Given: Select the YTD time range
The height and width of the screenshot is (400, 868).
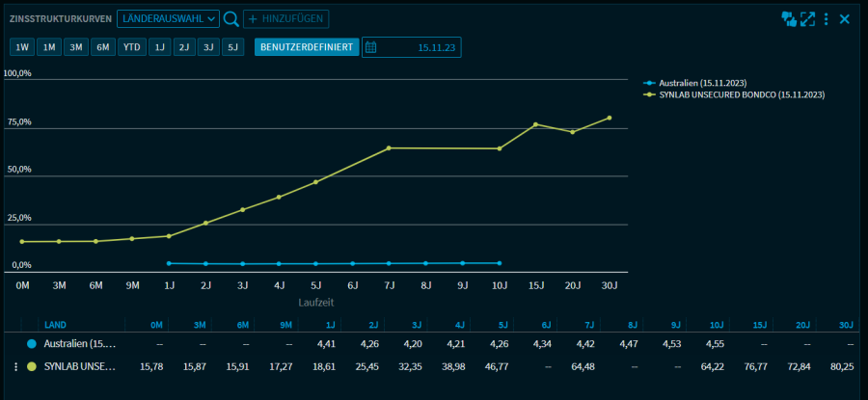Looking at the screenshot, I should click(x=132, y=46).
